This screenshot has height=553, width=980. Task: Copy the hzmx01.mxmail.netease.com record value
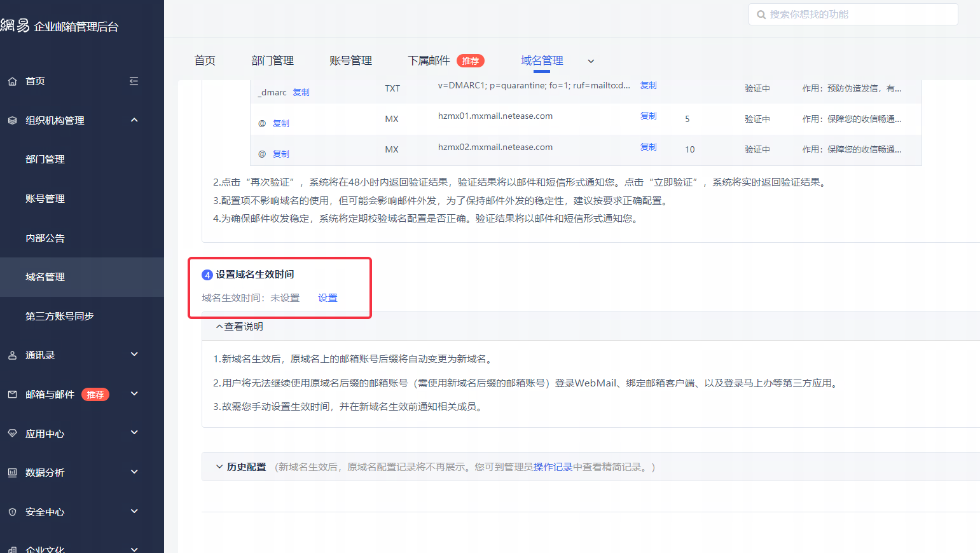[x=648, y=116]
